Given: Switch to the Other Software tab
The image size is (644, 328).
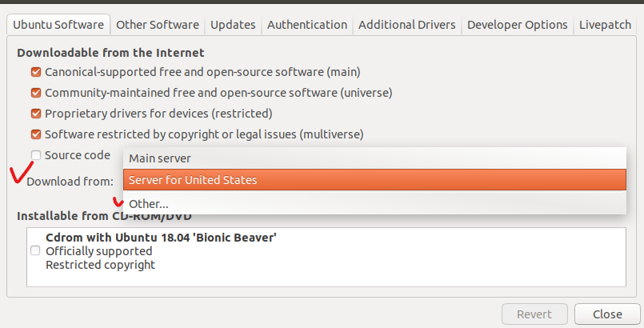Looking at the screenshot, I should click(158, 25).
